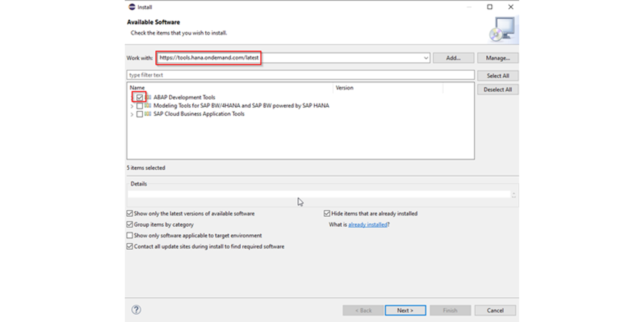Enable Show only software applicable to target environment
644x322 pixels.
(x=130, y=236)
